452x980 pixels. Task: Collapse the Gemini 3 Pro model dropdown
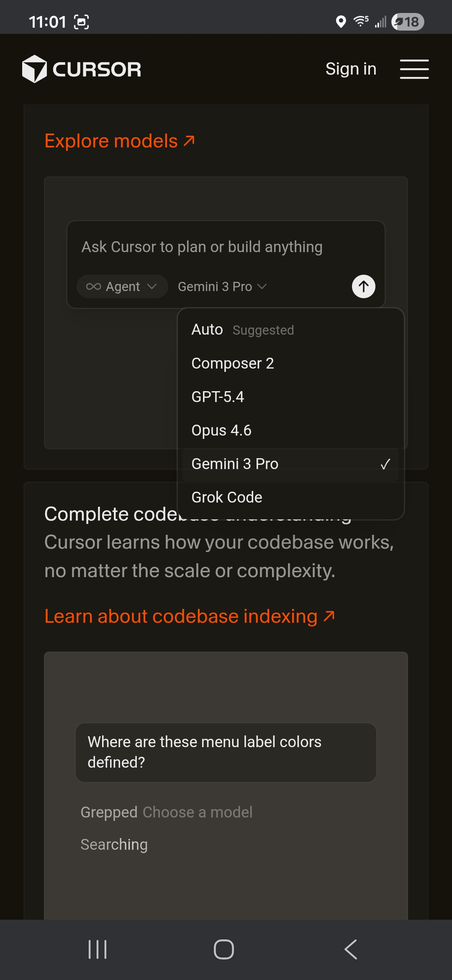(222, 286)
